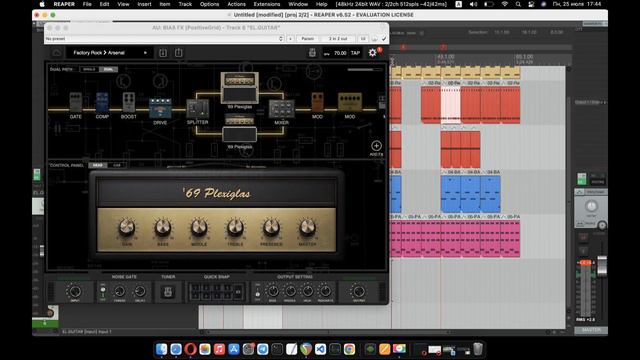Click the Output Setting RESONANCE knob
640x360 pixels.
click(x=325, y=291)
